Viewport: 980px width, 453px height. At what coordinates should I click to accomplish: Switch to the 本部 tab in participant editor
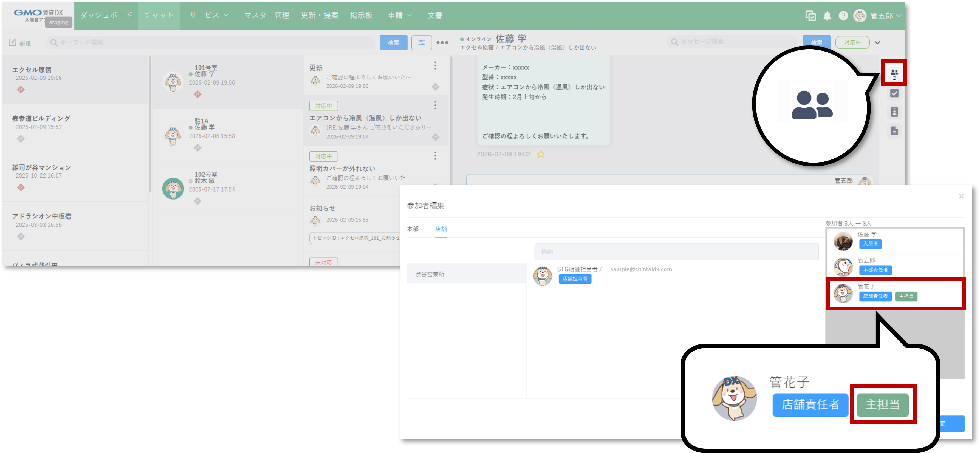click(413, 229)
